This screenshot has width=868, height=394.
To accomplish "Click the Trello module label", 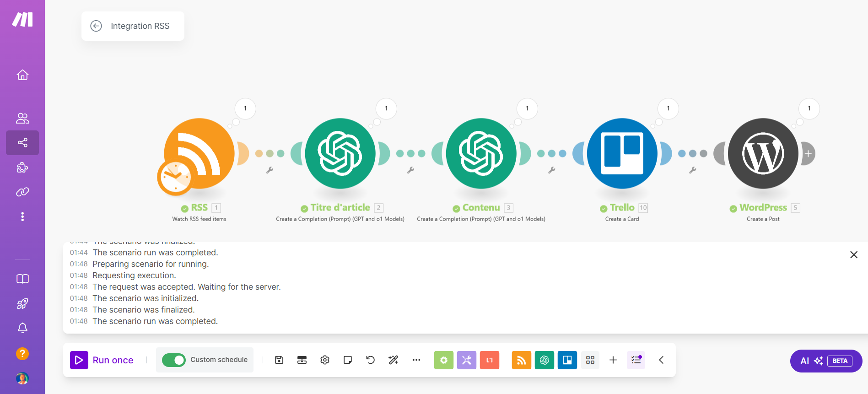I will tap(622, 208).
